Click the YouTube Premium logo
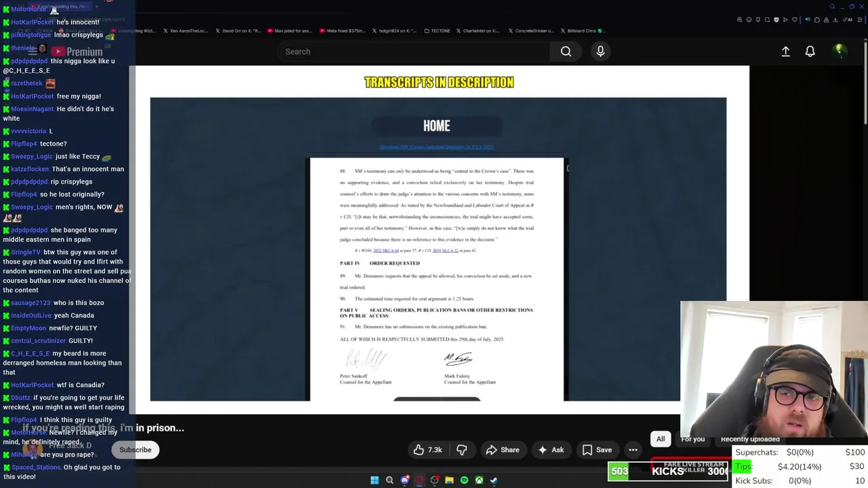Image resolution: width=868 pixels, height=488 pixels. pyautogui.click(x=77, y=52)
